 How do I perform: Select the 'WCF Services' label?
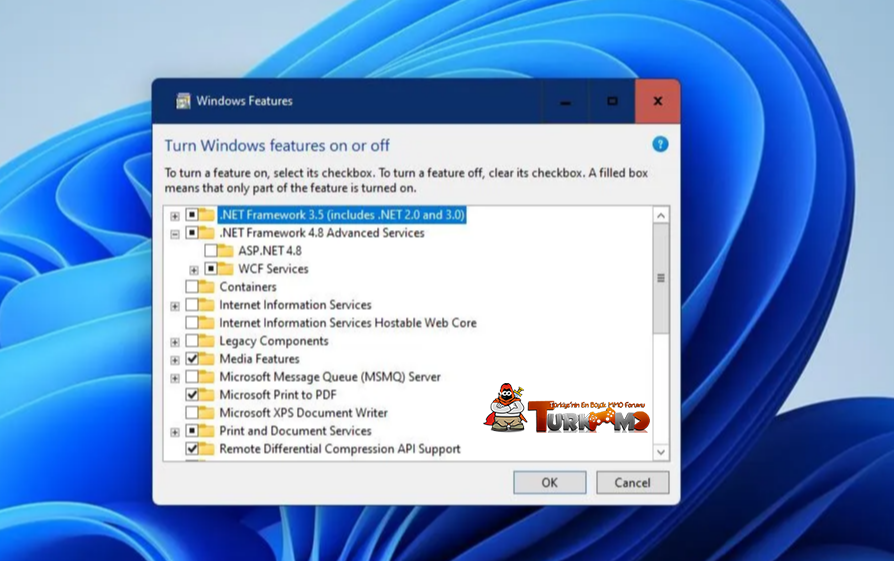273,269
